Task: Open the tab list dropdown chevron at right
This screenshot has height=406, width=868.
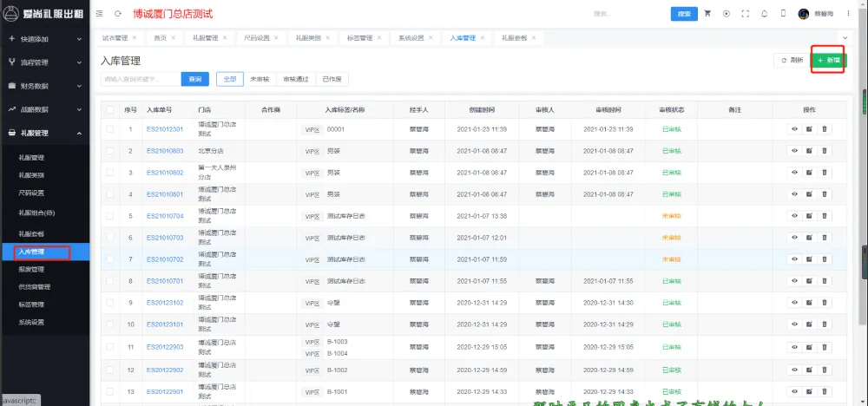Action: (x=845, y=38)
